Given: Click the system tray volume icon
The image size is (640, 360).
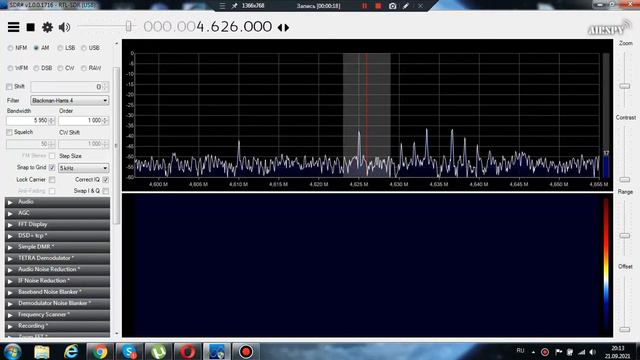Looking at the screenshot, I should tap(593, 352).
